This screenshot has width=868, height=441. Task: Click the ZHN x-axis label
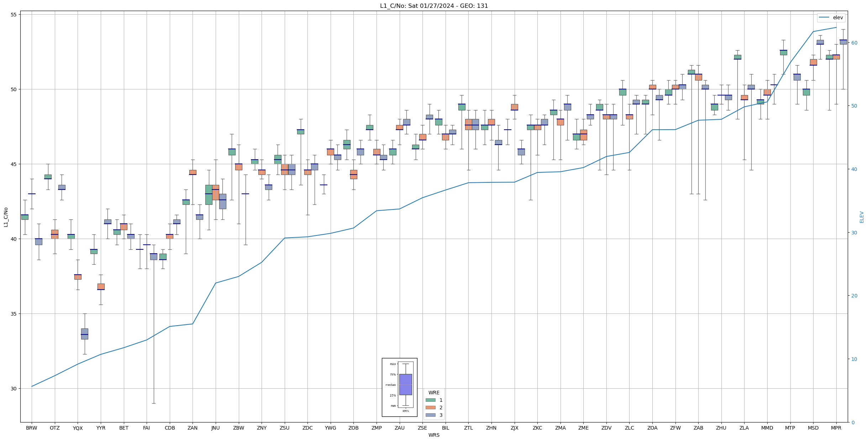point(491,428)
